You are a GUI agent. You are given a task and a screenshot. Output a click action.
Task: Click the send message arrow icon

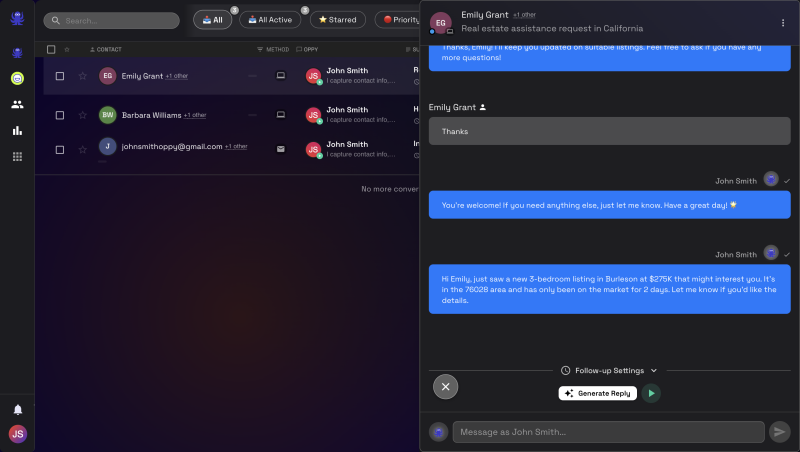tap(780, 432)
